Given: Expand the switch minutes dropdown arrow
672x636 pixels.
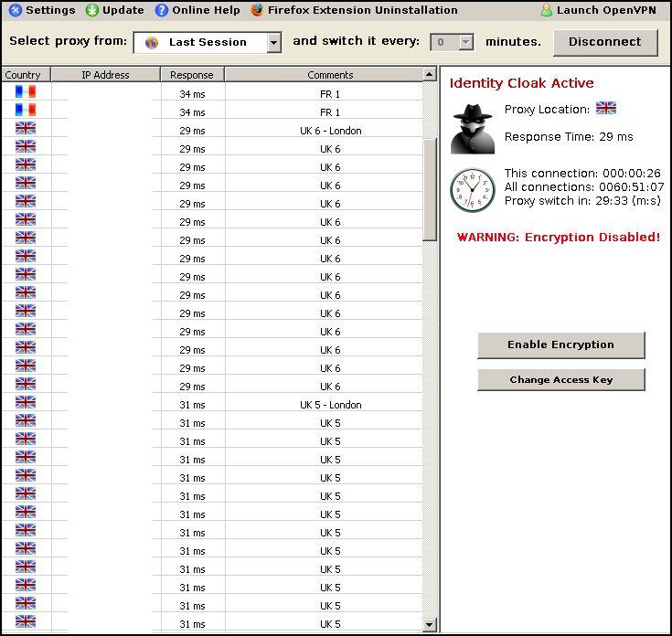Looking at the screenshot, I should tap(466, 42).
